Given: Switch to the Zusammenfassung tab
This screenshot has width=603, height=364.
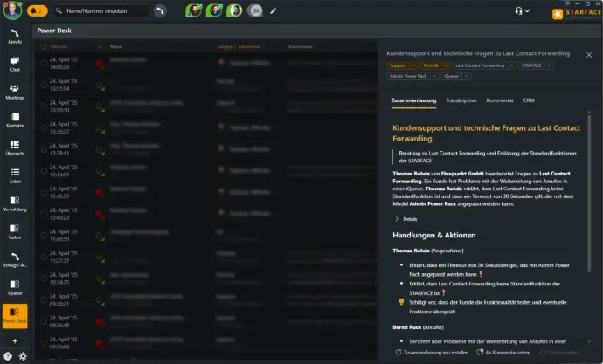Looking at the screenshot, I should coord(413,100).
